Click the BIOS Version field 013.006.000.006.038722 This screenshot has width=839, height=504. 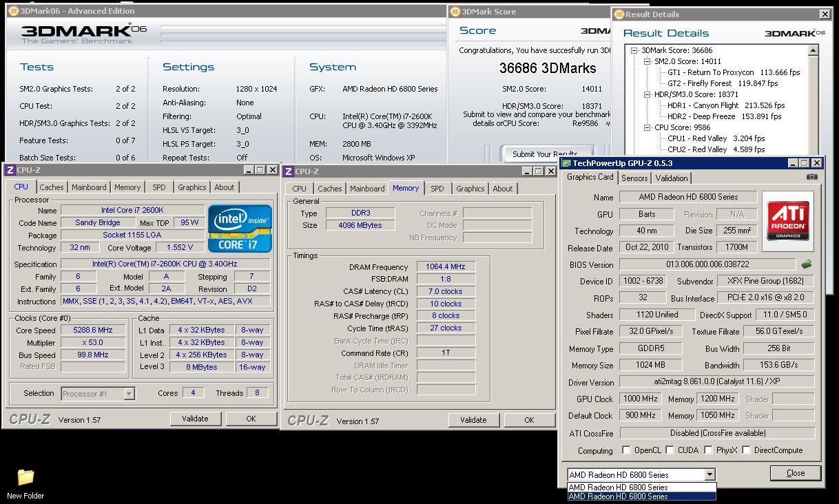(x=707, y=264)
